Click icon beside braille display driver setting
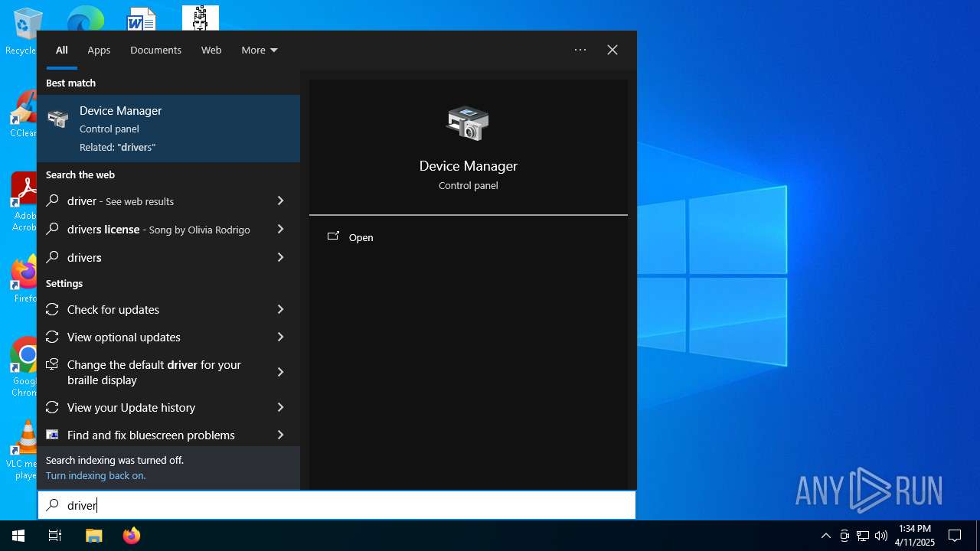The height and width of the screenshot is (551, 980). point(52,364)
